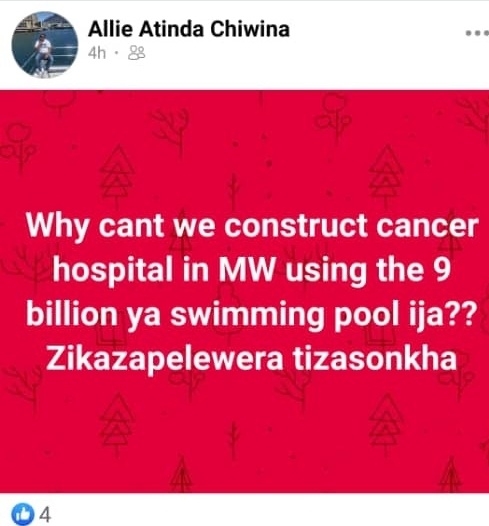Image resolution: width=489 pixels, height=526 pixels.
Task: Click the friends audience icon beside 4h
Action: [137, 53]
